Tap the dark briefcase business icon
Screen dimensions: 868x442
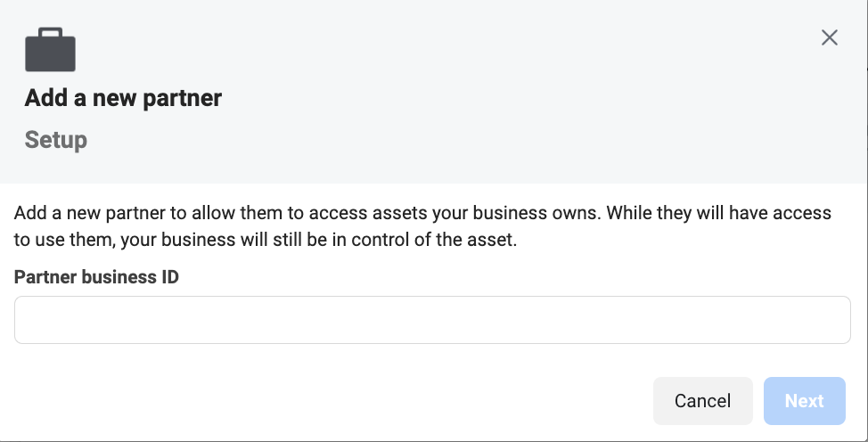click(51, 49)
